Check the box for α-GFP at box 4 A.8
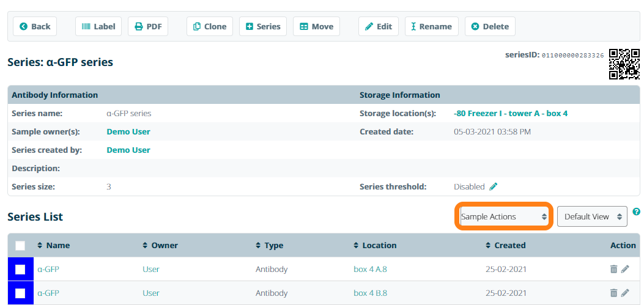The image size is (644, 305). pyautogui.click(x=20, y=269)
